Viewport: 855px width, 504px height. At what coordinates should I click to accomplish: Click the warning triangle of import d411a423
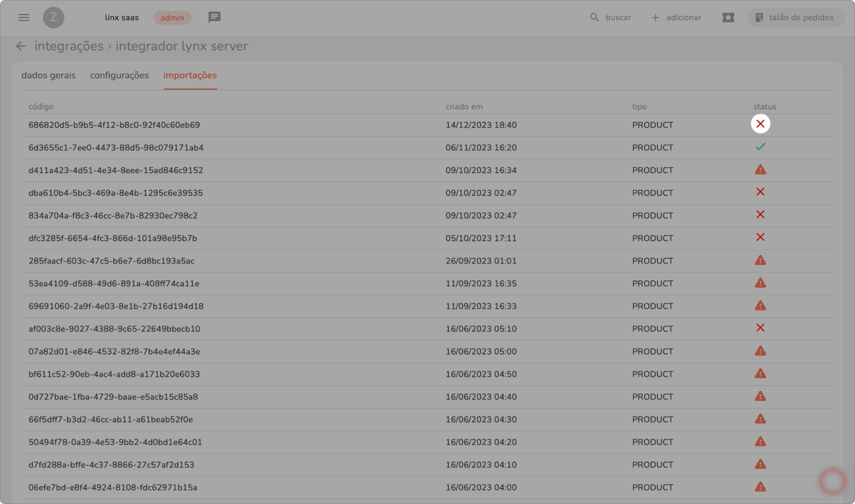coord(760,170)
